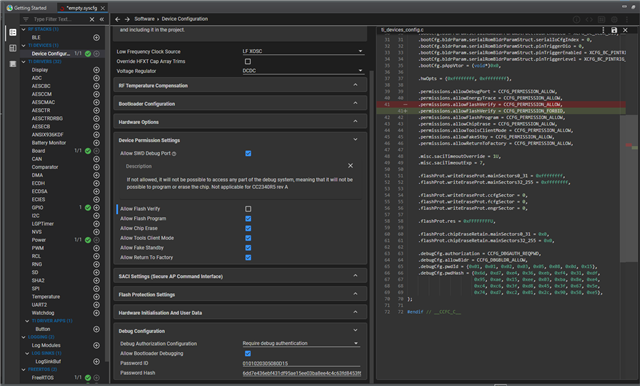Expand the SACI Settings section
This screenshot has height=386, width=640.
point(240,276)
